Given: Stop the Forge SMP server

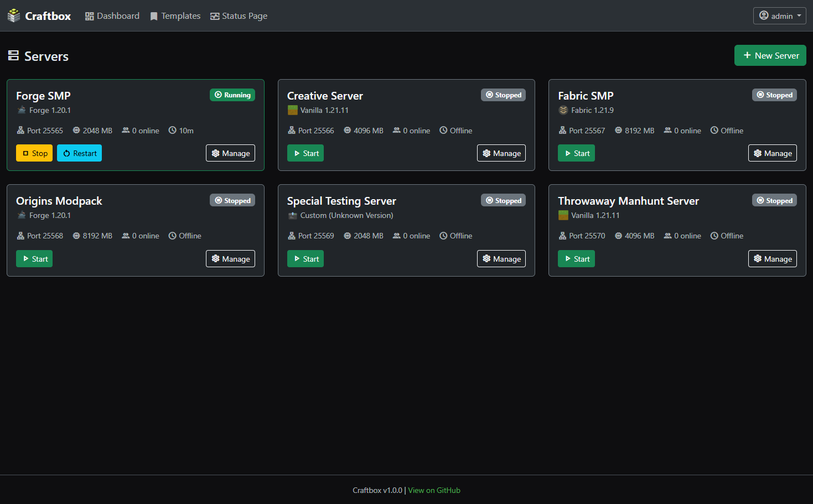Looking at the screenshot, I should (x=34, y=153).
